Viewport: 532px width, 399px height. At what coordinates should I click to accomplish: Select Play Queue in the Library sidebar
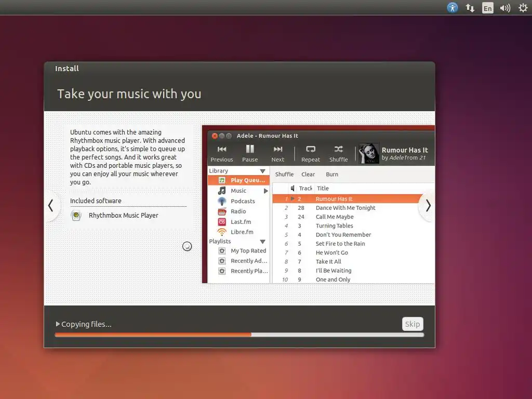point(238,180)
